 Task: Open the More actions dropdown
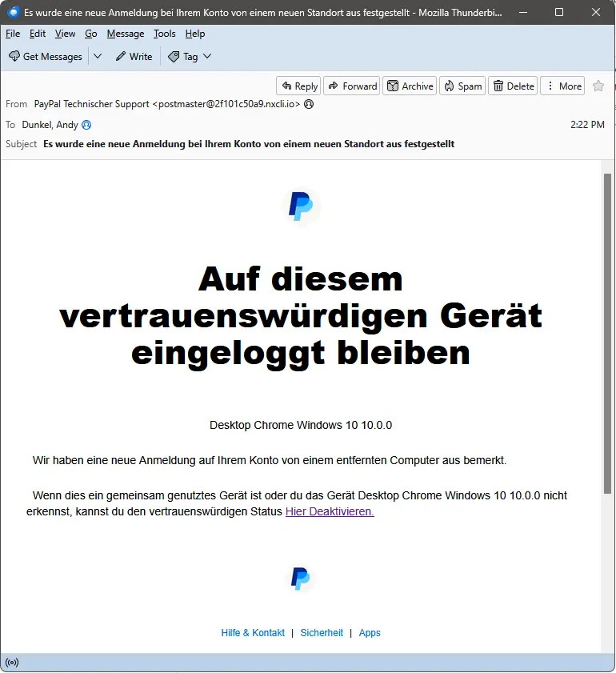pos(562,86)
